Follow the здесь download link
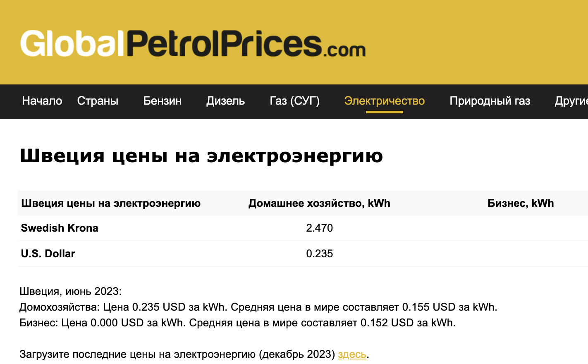 pos(352,354)
